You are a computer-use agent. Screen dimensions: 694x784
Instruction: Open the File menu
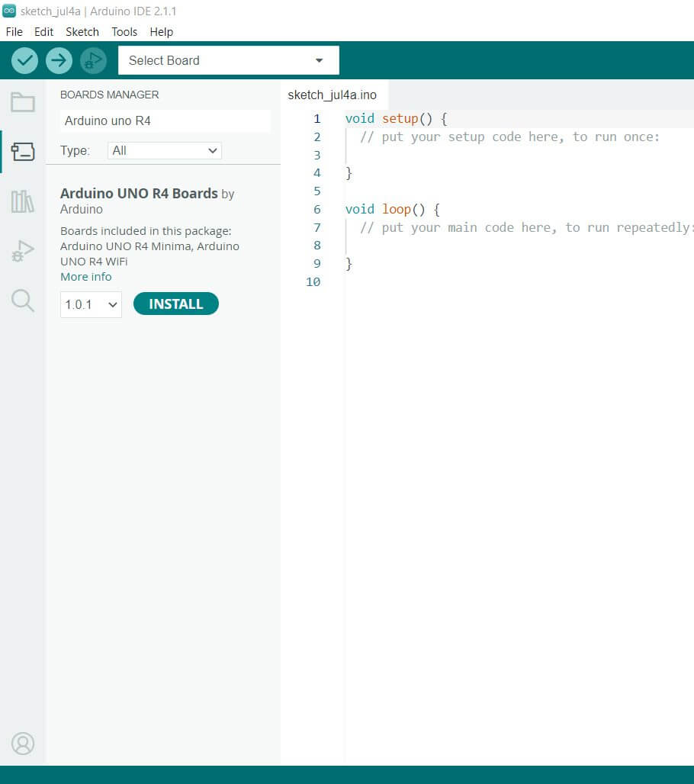click(x=14, y=32)
